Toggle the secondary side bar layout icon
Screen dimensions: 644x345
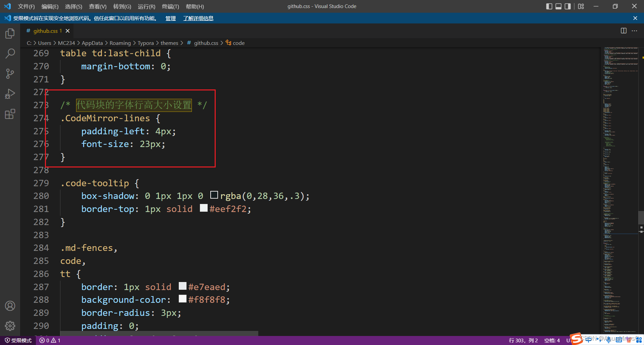(x=568, y=6)
